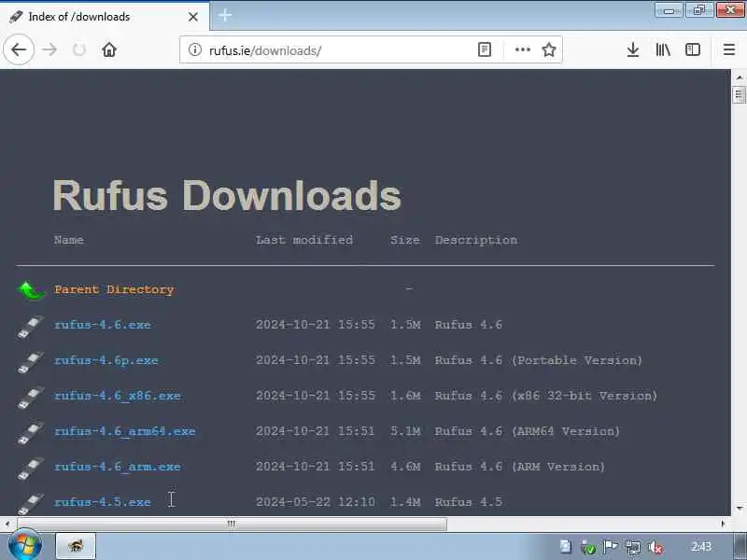Click the Rufus Downloads heading
This screenshot has width=747, height=560.
point(227,195)
